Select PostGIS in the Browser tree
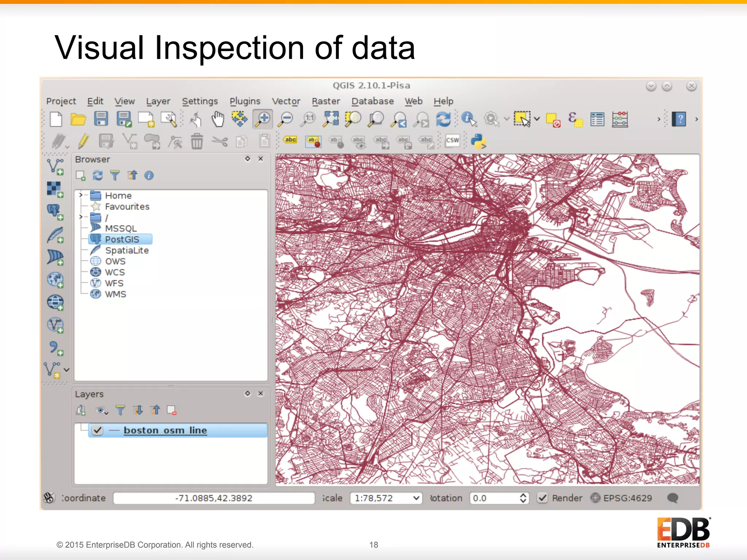 click(x=122, y=240)
